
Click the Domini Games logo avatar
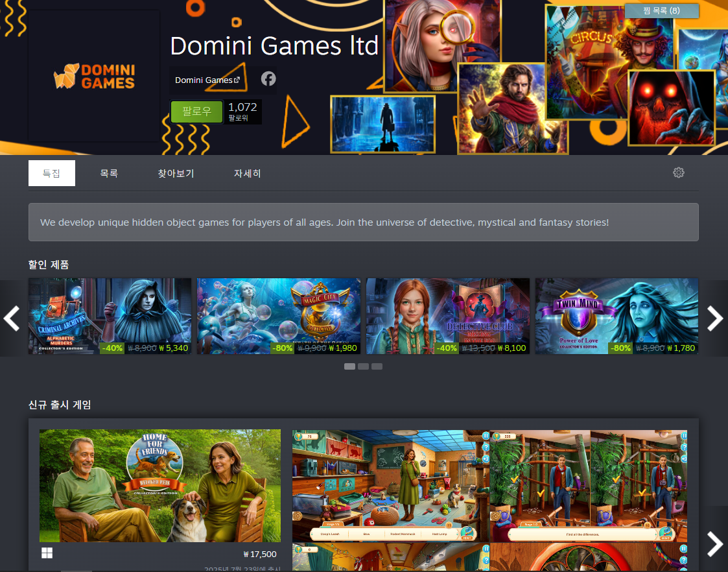click(94, 76)
